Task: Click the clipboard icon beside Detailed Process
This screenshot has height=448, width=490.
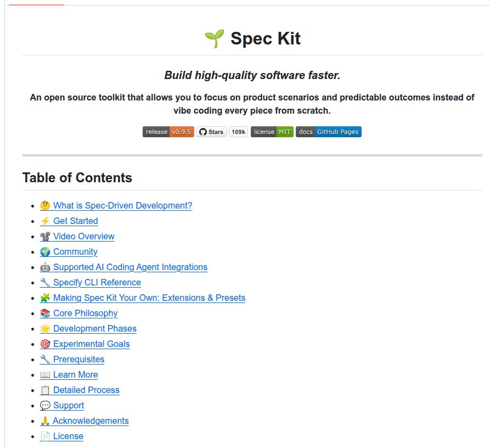Action: 45,390
